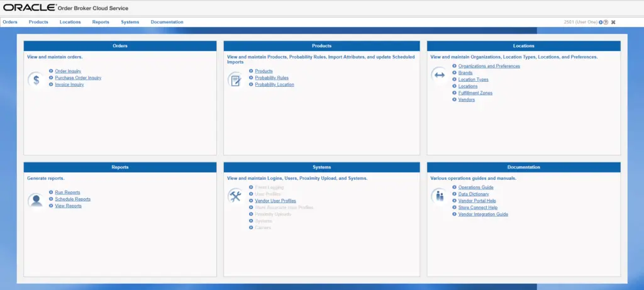Image resolution: width=644 pixels, height=290 pixels.
Task: Go to the Products link in Products panel
Action: click(x=264, y=71)
